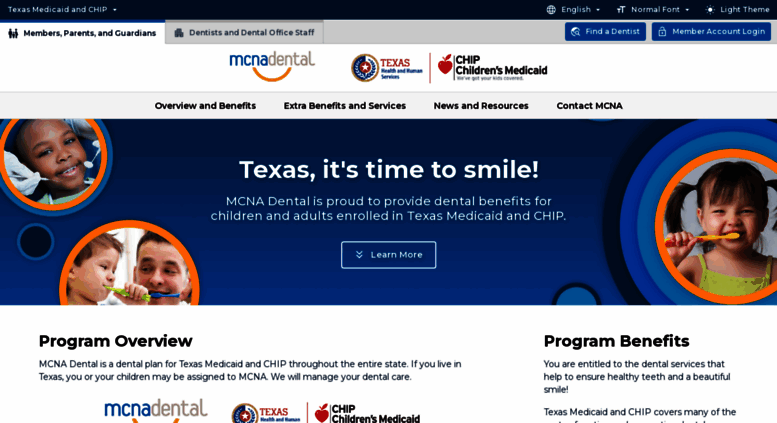Click the sun Light Theme icon
This screenshot has height=423, width=777.
tap(710, 9)
